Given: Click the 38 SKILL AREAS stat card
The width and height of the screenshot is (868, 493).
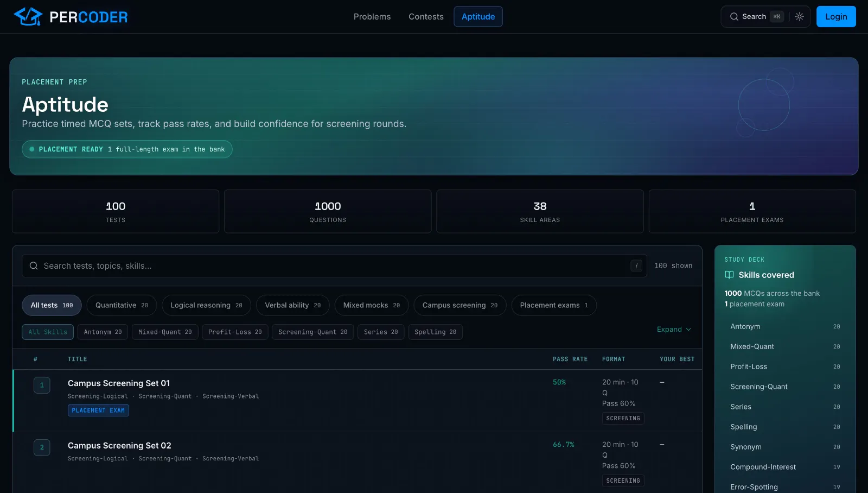Looking at the screenshot, I should tap(540, 212).
